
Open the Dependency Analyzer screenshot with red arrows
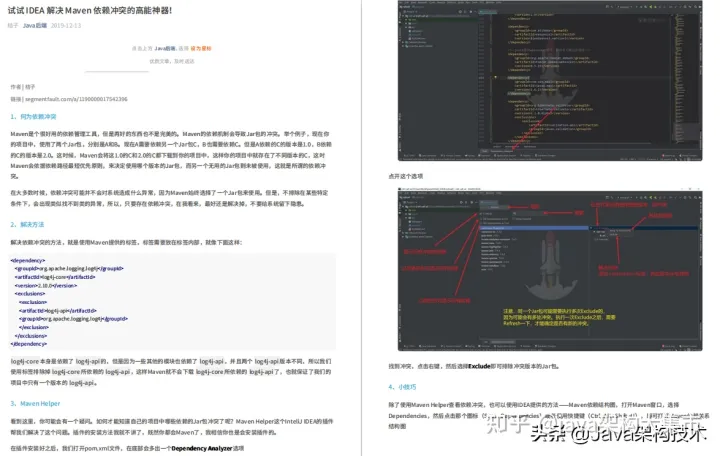click(x=550, y=269)
